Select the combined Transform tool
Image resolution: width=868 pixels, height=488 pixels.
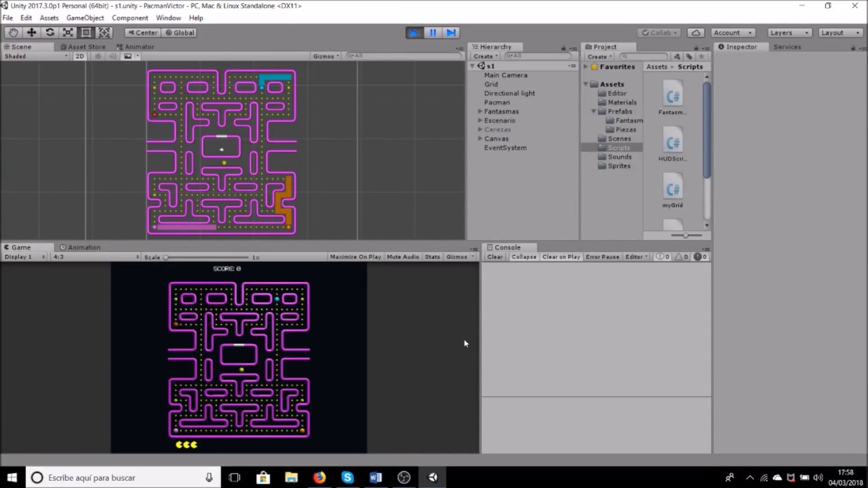[x=104, y=33]
